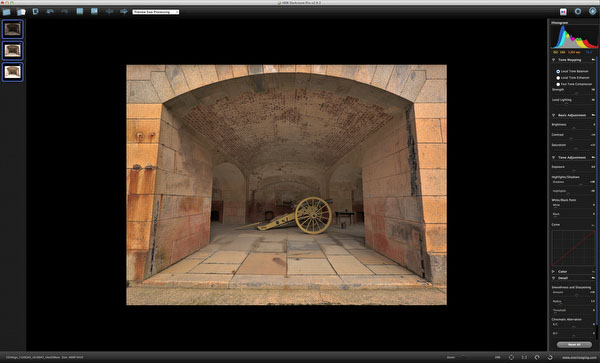This screenshot has height=363, width=600.
Task: Collapse the Detail section header
Action: (553, 278)
